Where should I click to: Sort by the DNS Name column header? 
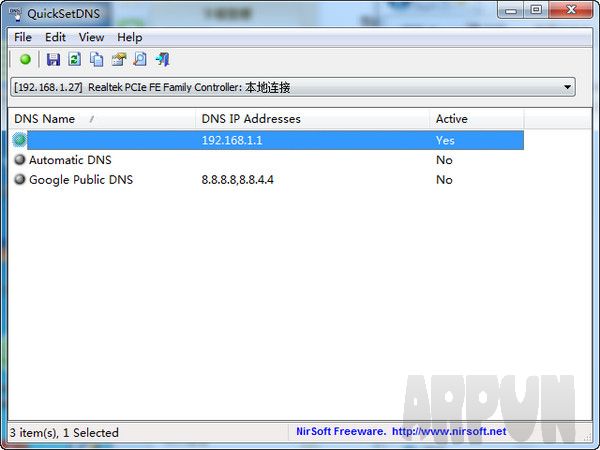(x=102, y=119)
